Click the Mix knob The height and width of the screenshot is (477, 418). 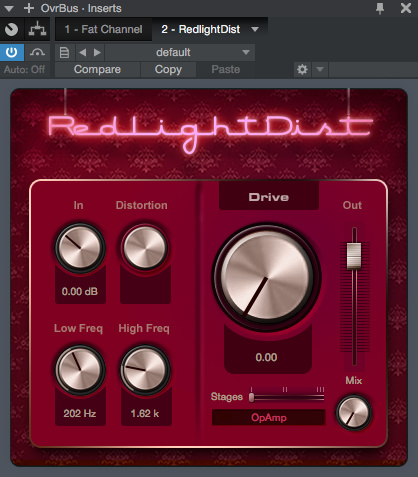(x=354, y=413)
